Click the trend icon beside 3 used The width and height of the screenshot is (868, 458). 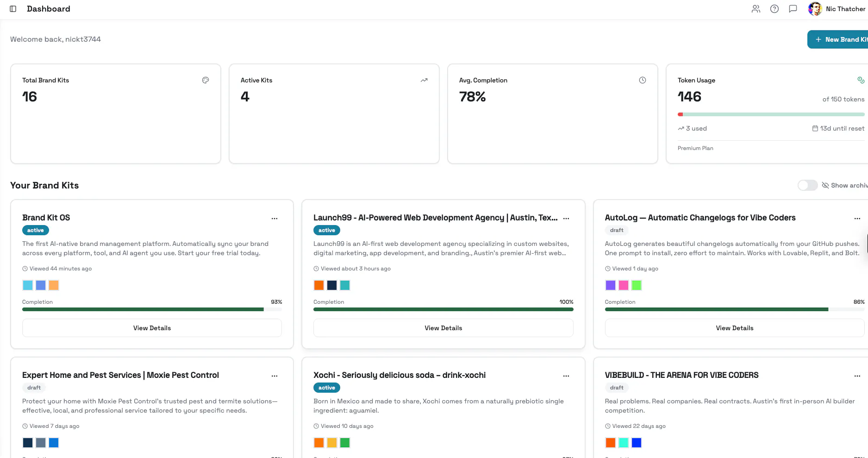[681, 128]
